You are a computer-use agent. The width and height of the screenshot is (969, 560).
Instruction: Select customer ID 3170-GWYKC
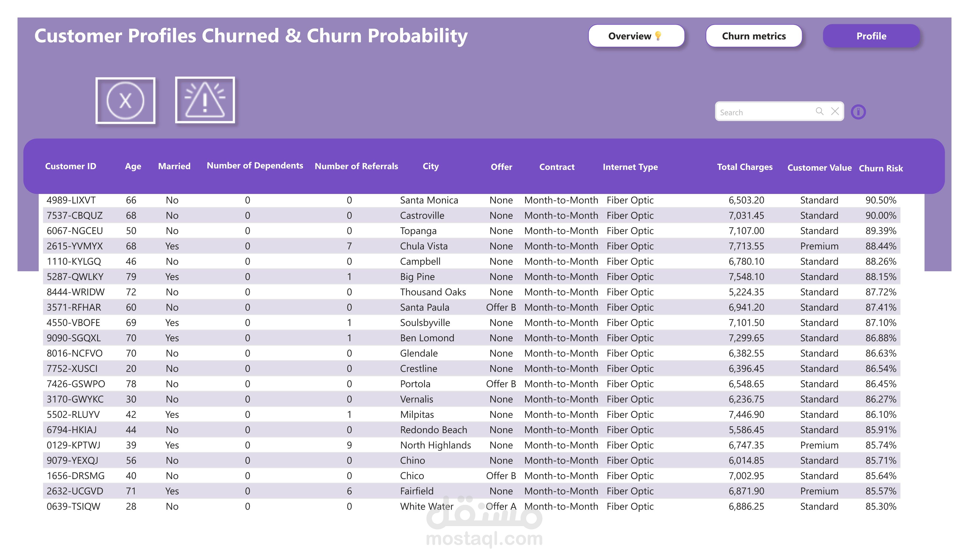pyautogui.click(x=75, y=399)
